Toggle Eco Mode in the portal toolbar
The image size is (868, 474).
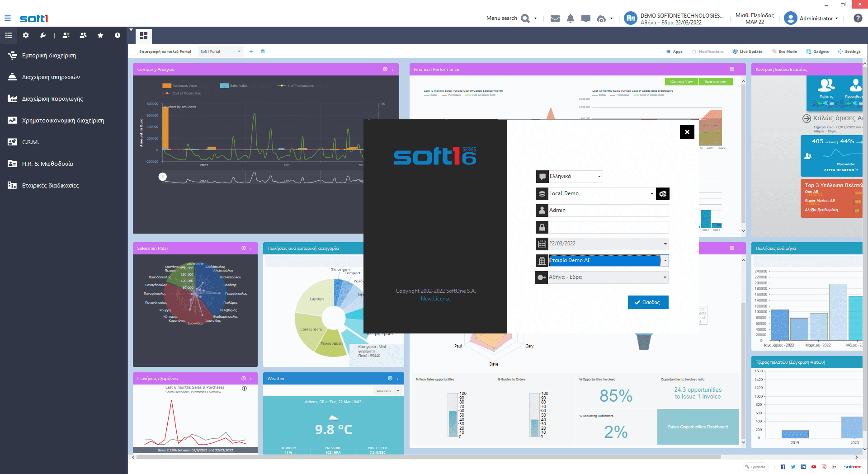pos(784,52)
